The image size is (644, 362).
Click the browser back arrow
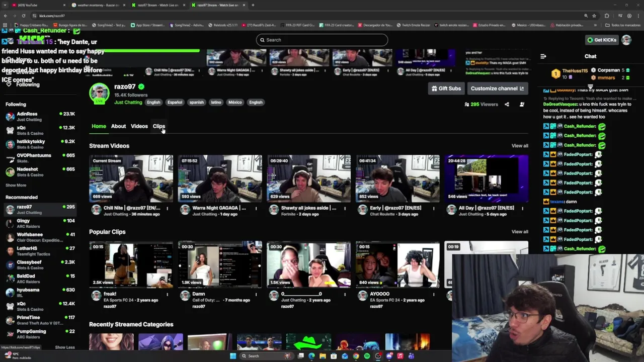click(x=5, y=16)
